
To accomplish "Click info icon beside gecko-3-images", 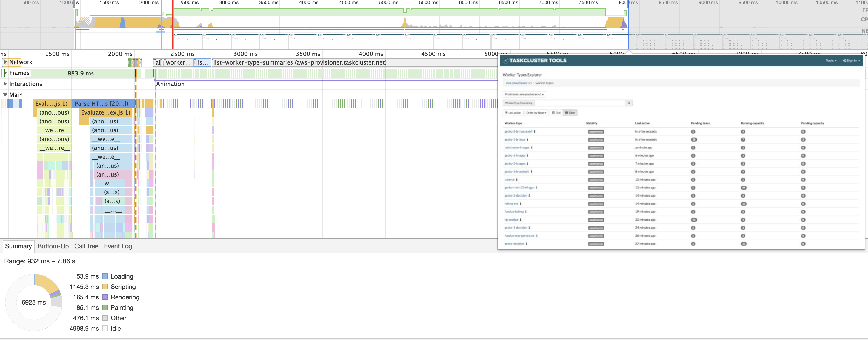I will tap(528, 163).
